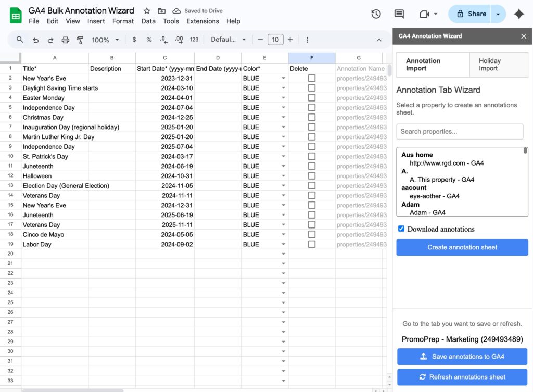The width and height of the screenshot is (533, 392).
Task: Click the font size 10 field
Action: coord(275,40)
